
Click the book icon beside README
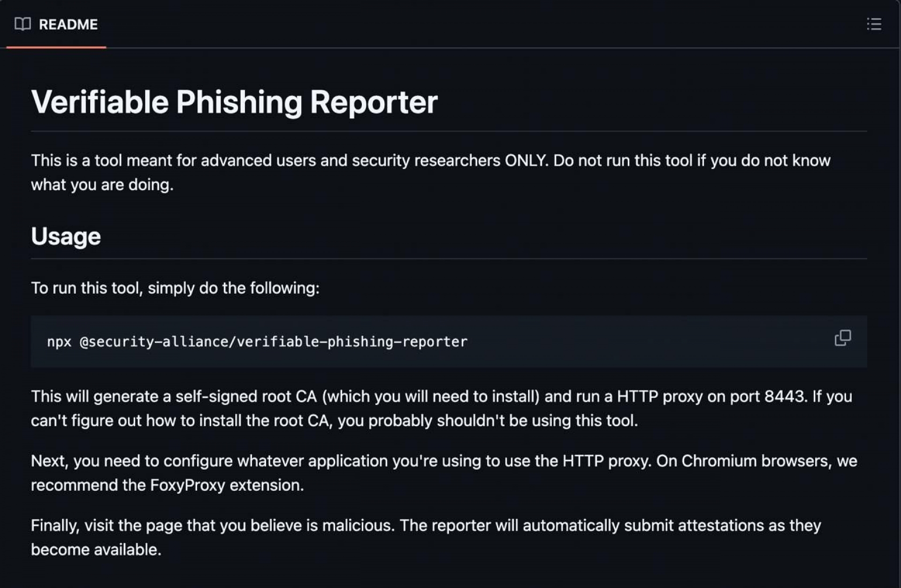click(23, 24)
